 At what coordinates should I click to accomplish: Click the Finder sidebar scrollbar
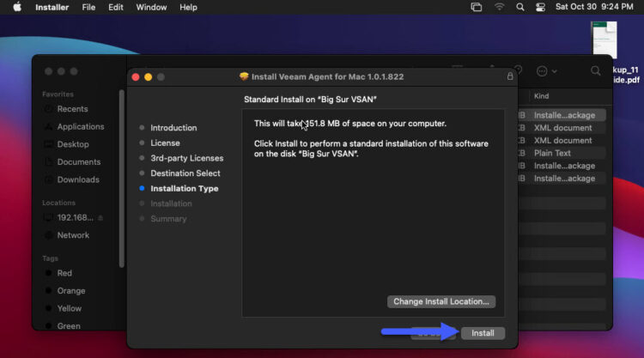pyautogui.click(x=121, y=179)
